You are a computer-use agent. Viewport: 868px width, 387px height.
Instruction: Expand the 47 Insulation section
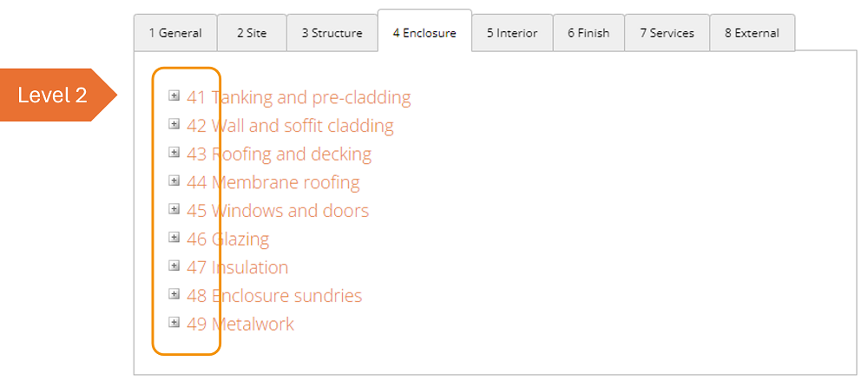click(174, 266)
